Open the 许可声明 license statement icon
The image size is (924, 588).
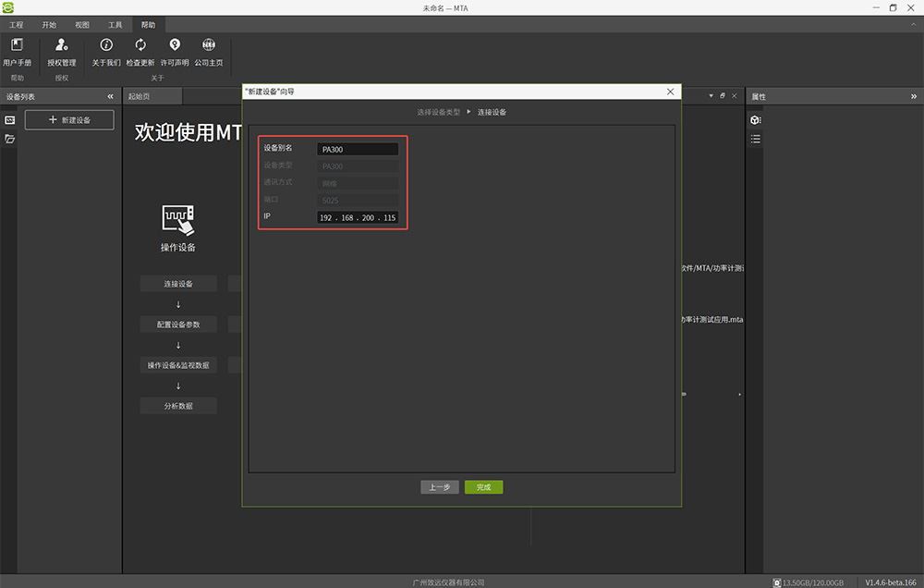tap(175, 45)
